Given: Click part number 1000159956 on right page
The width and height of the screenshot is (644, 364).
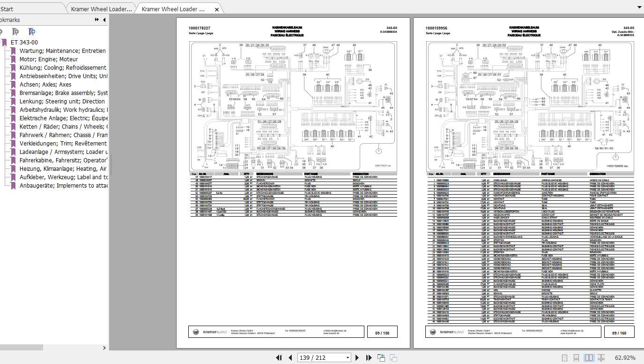Looking at the screenshot, I should (437, 28).
